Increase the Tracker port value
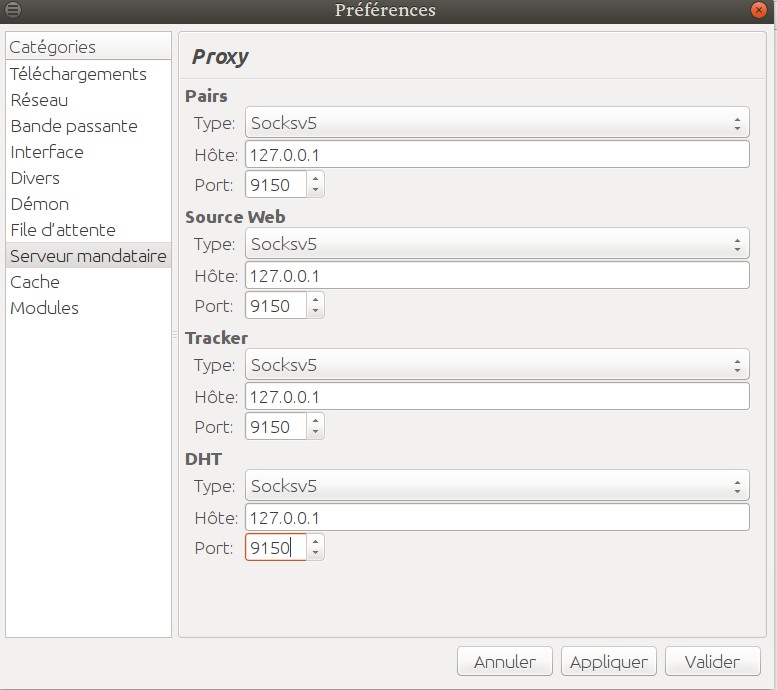Viewport: 777px width, 690px height. click(x=316, y=420)
